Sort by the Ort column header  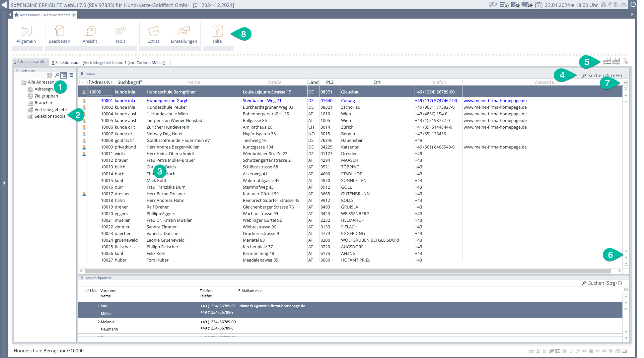tap(377, 82)
